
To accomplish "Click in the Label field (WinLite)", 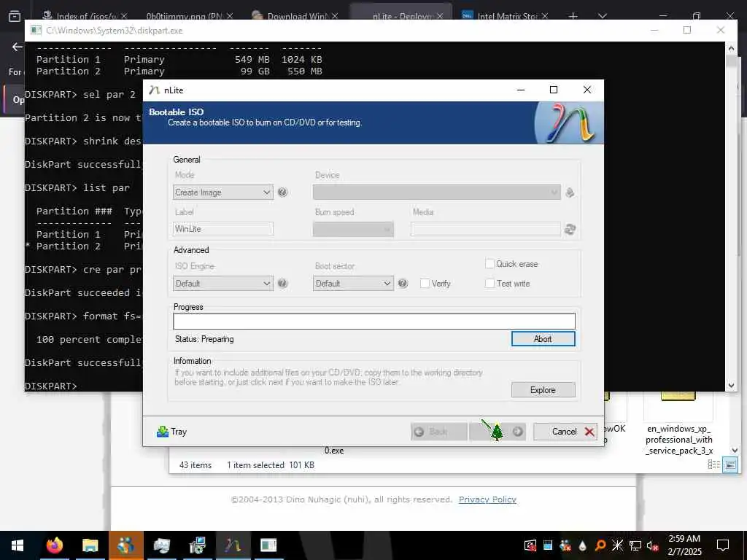I will click(x=223, y=229).
